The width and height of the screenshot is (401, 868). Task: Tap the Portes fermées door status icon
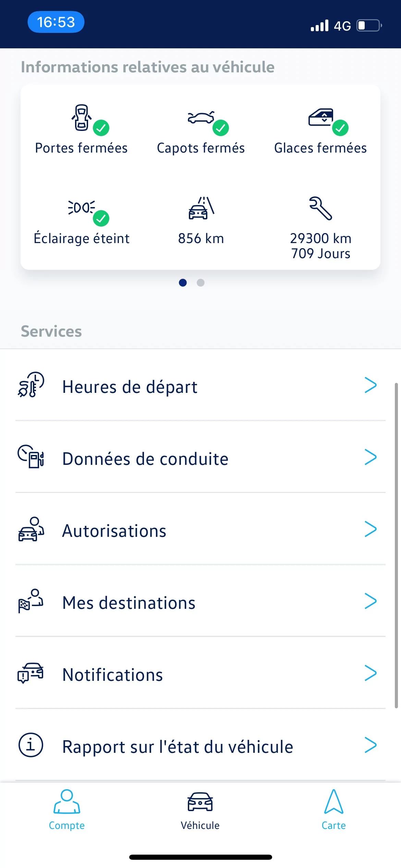pos(82,118)
